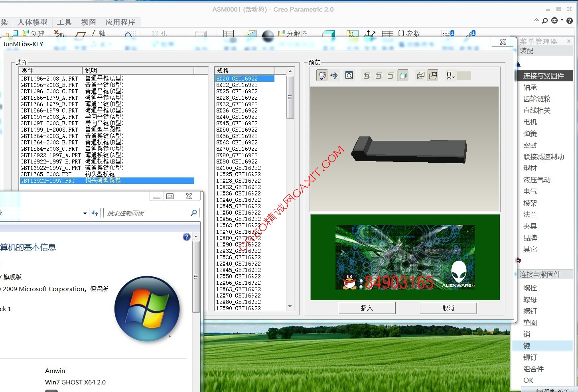Click the 分解图 exploded view icon

pyautogui.click(x=293, y=33)
